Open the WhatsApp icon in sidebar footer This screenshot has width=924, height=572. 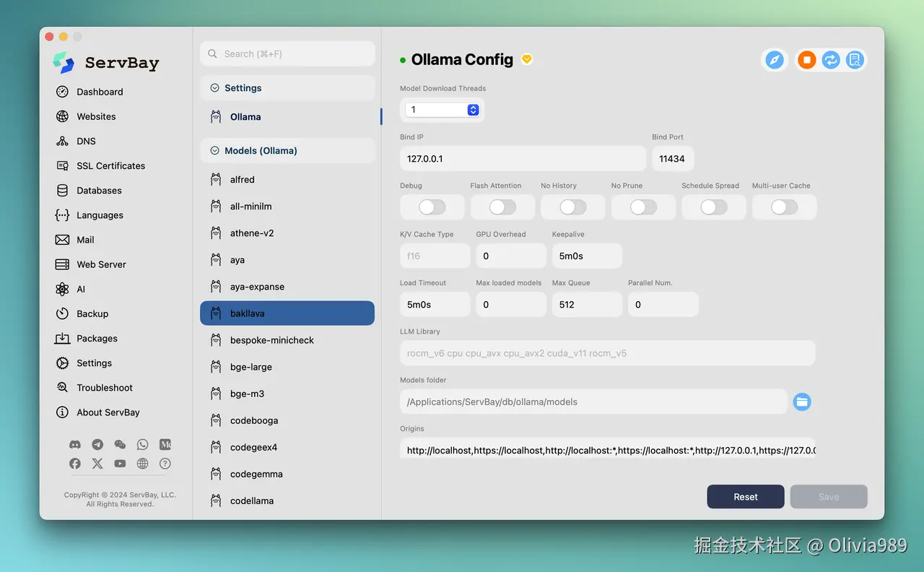point(142,444)
